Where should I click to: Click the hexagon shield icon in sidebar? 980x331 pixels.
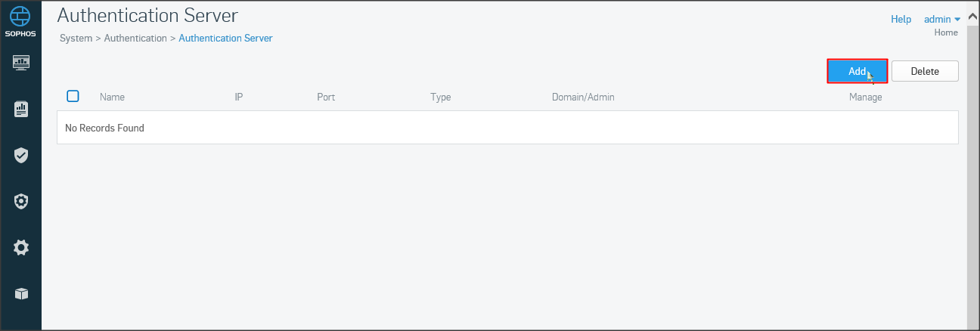point(21,201)
